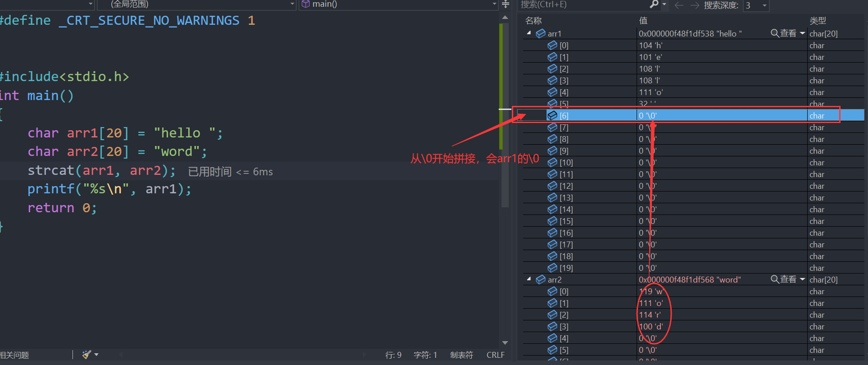Go to next search result arrow

(x=695, y=5)
